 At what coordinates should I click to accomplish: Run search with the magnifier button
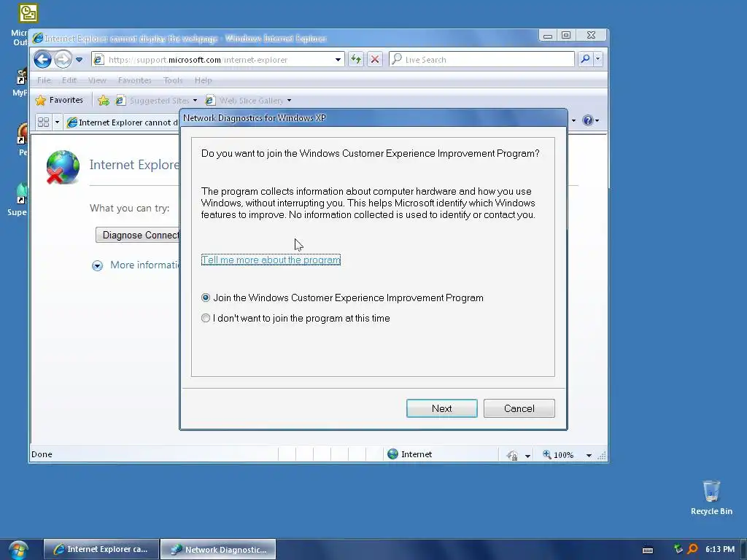pos(585,59)
